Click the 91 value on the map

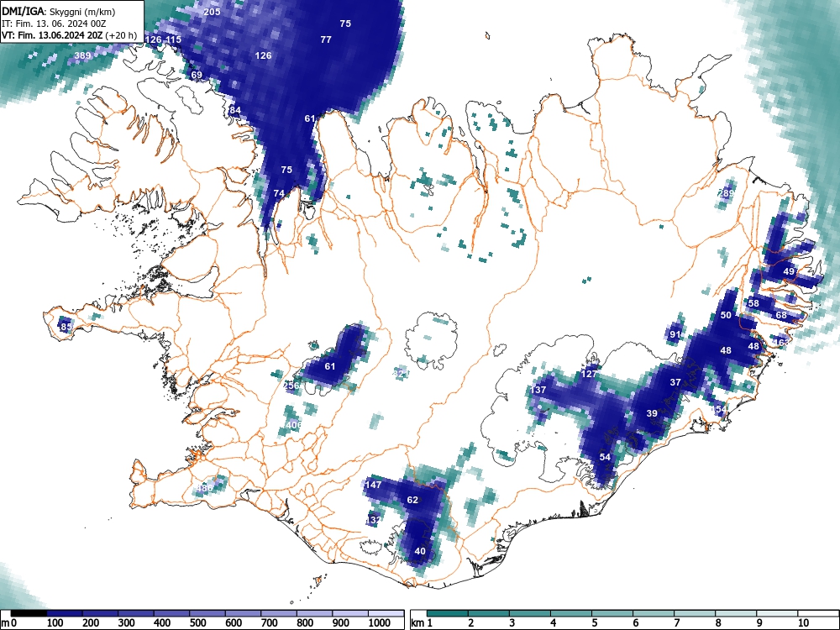(x=675, y=334)
